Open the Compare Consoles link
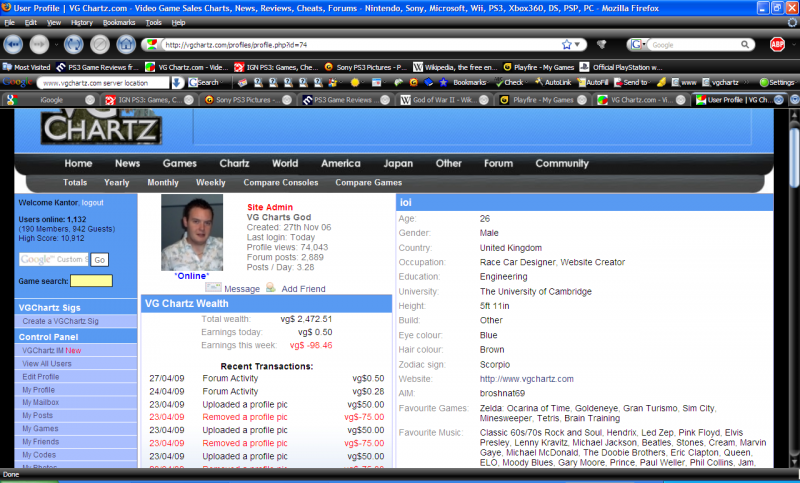The width and height of the screenshot is (800, 483). pyautogui.click(x=281, y=183)
